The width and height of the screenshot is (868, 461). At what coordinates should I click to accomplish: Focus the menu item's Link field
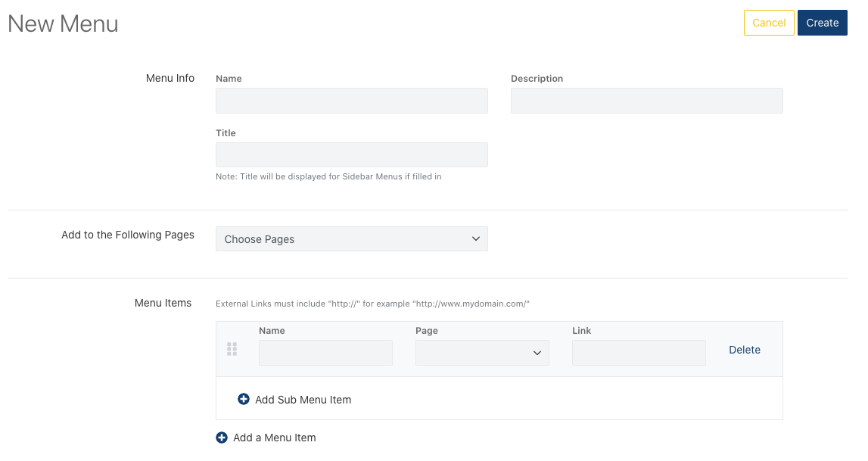639,353
